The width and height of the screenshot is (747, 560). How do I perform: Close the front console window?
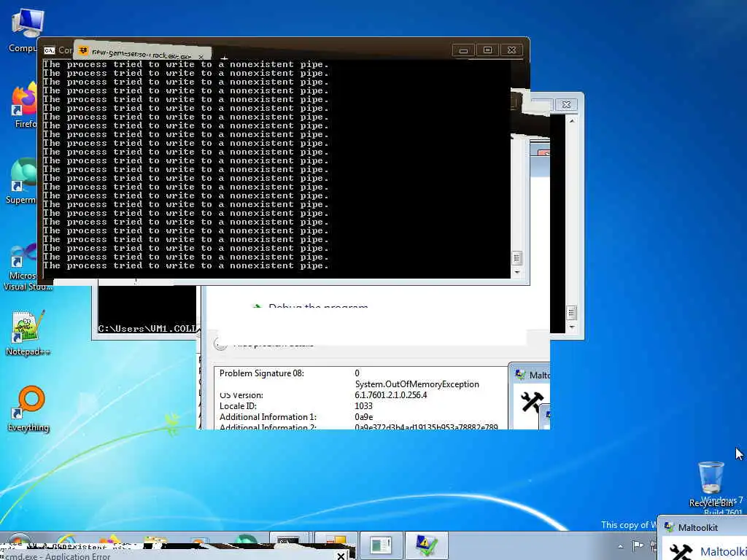click(511, 50)
